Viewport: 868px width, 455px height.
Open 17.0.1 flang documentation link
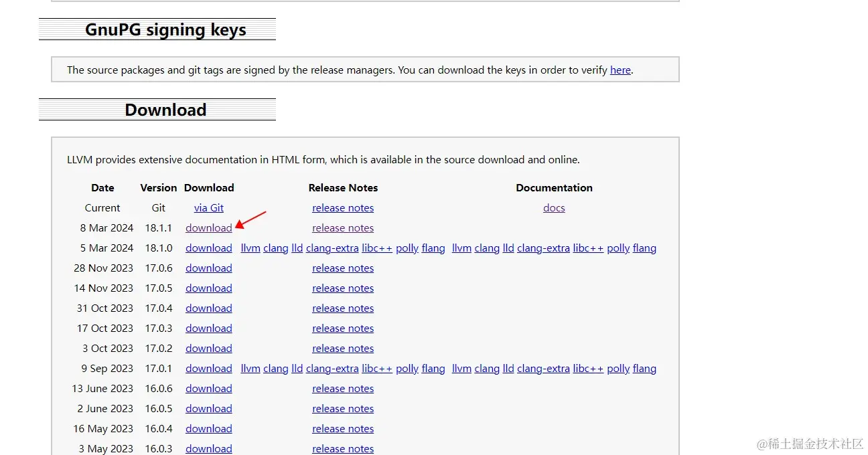coord(644,369)
